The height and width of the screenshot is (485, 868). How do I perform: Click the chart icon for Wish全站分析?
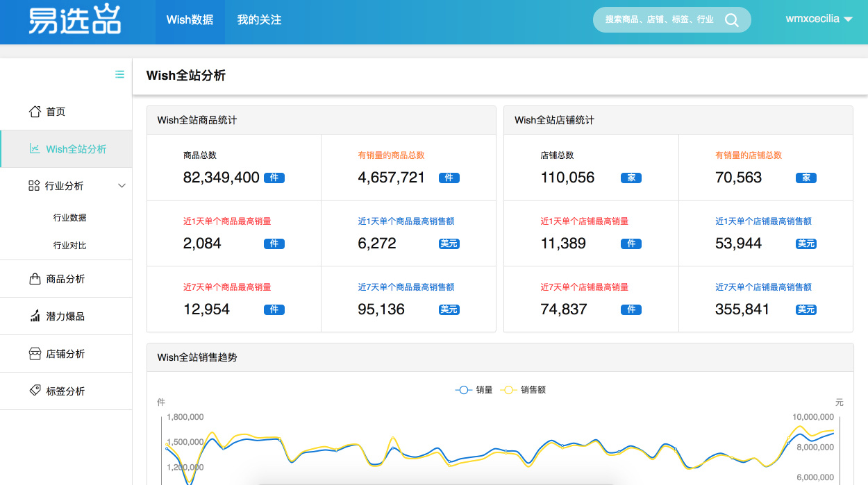pos(35,148)
